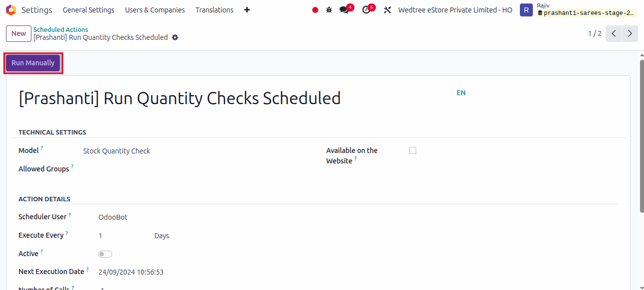644x290 pixels.
Task: Click the Odoo home menu logo icon
Action: point(11,10)
